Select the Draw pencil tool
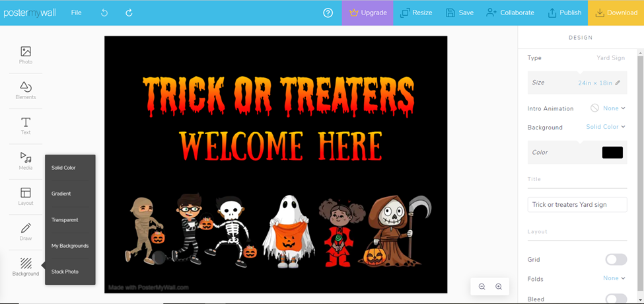The image size is (644, 304). [x=26, y=232]
